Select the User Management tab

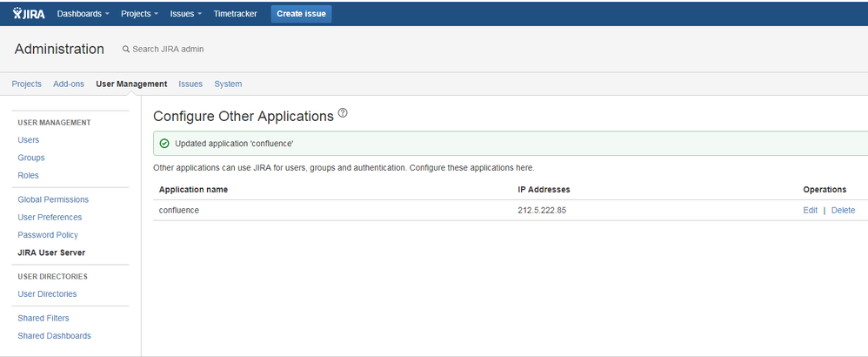pyautogui.click(x=131, y=84)
